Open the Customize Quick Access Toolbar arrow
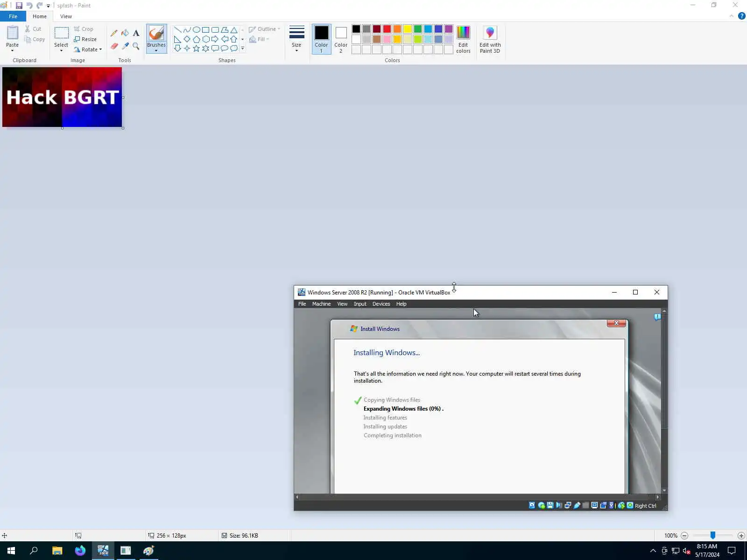The image size is (747, 560). (48, 6)
